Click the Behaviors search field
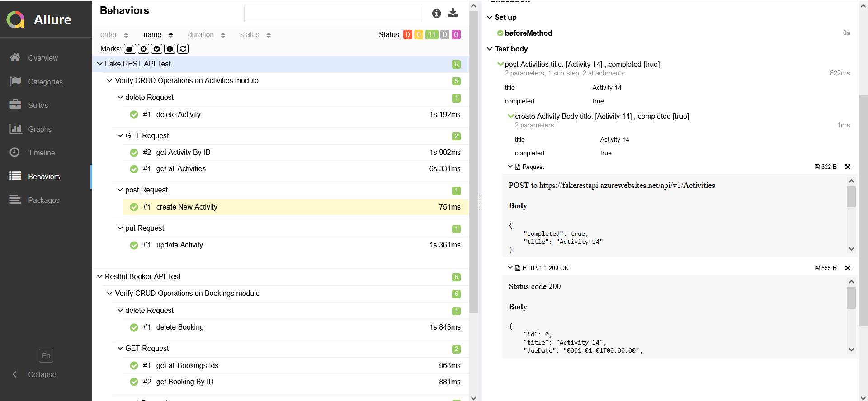The height and width of the screenshot is (401, 868). [x=334, y=13]
